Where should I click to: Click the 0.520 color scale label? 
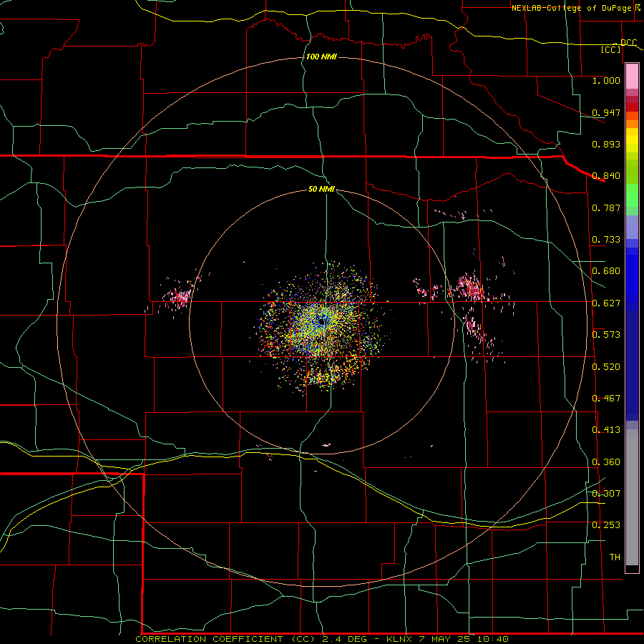pos(606,367)
